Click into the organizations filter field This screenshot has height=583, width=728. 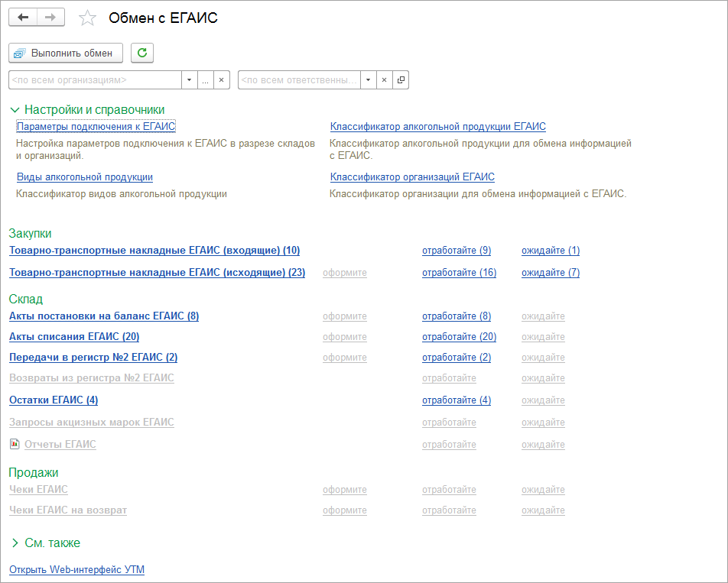coord(95,79)
